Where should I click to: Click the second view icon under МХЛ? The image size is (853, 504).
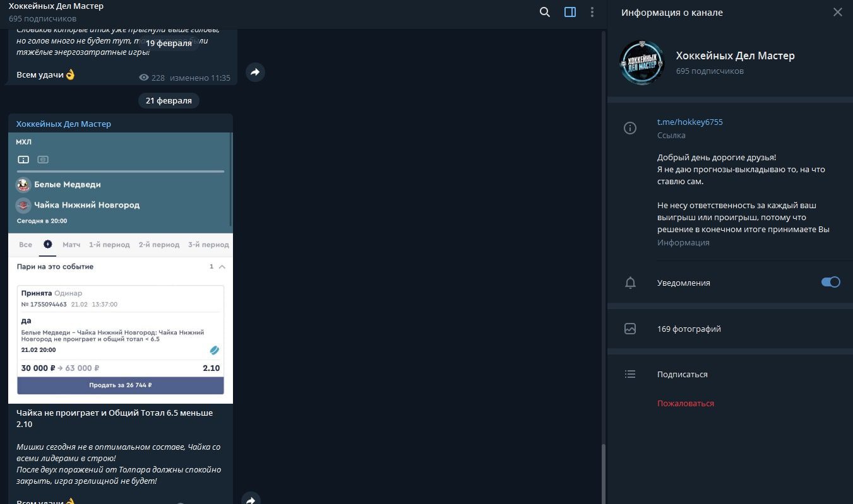[x=43, y=160]
